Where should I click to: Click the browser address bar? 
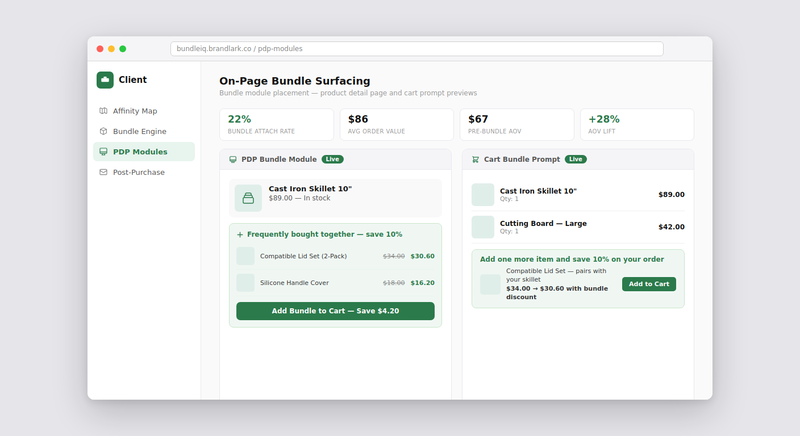417,48
